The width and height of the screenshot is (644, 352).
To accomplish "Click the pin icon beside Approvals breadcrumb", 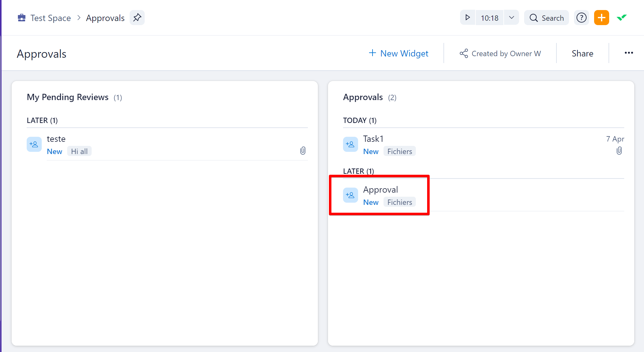I will tap(137, 18).
